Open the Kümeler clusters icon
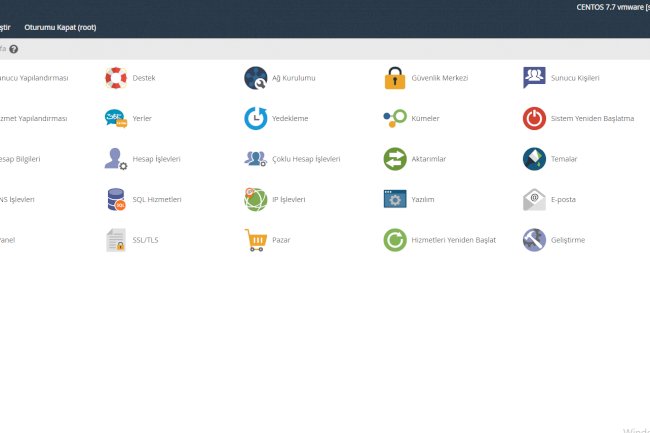 pos(395,119)
